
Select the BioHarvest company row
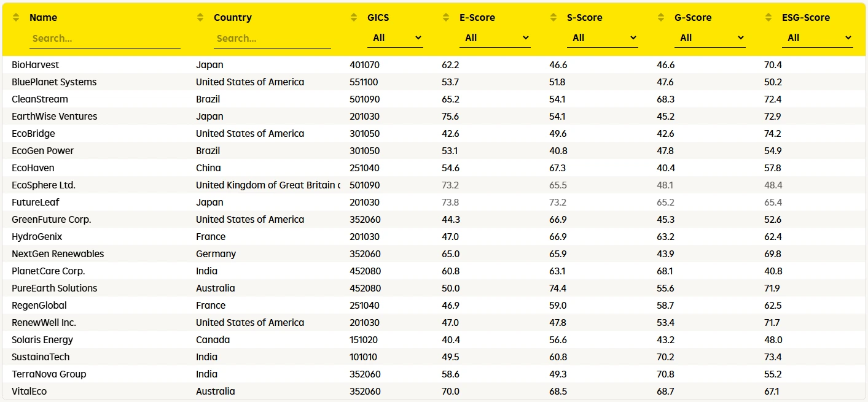[x=36, y=65]
